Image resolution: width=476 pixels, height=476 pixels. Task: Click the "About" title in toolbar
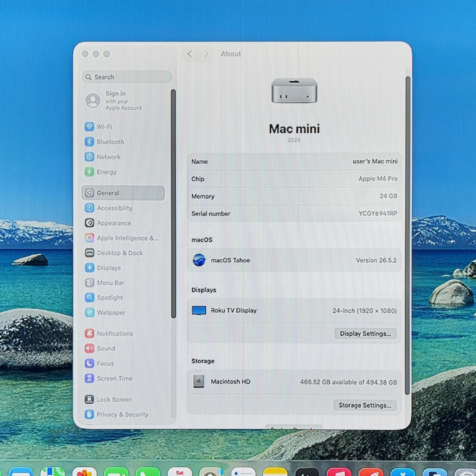[x=231, y=54]
